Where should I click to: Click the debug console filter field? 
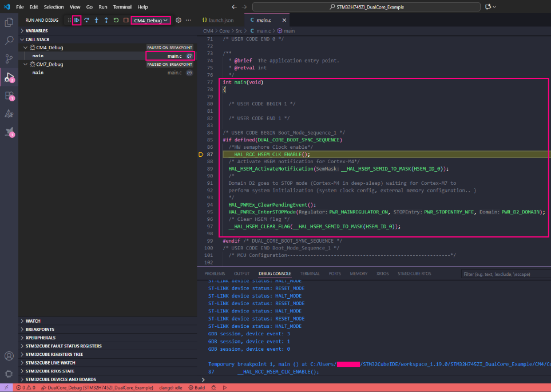pos(504,274)
